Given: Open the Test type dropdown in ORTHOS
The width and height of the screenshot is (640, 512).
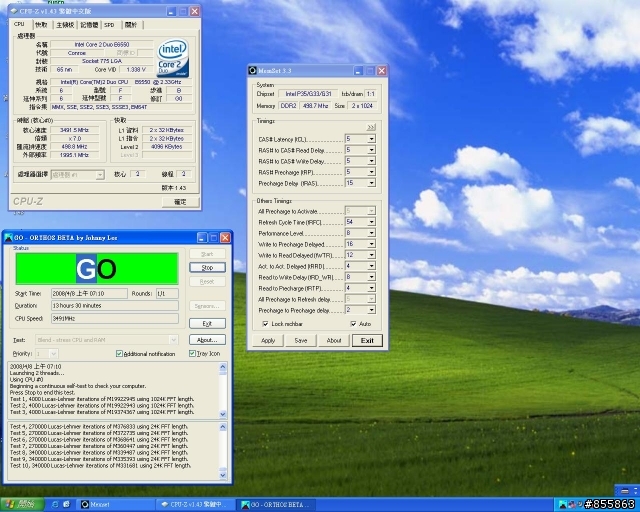Looking at the screenshot, I should click(173, 340).
